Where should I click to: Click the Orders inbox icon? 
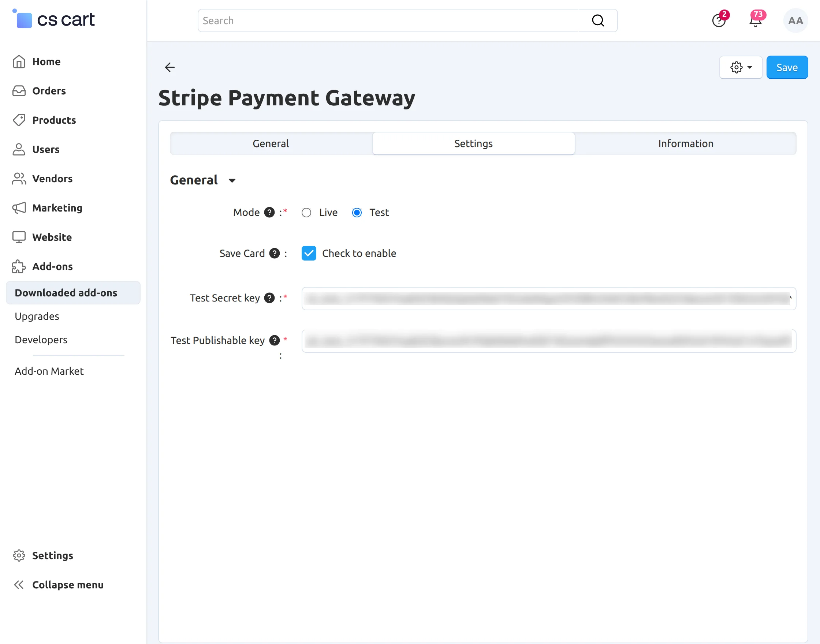tap(19, 91)
